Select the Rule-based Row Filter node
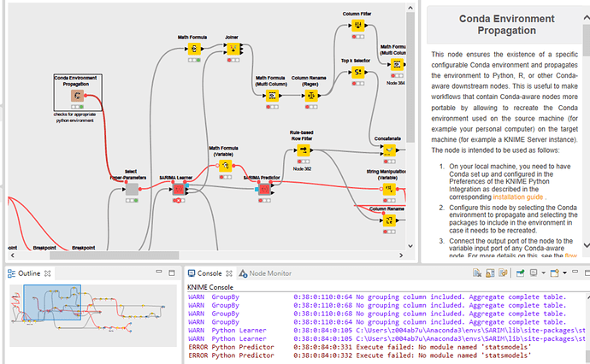 pyautogui.click(x=304, y=150)
